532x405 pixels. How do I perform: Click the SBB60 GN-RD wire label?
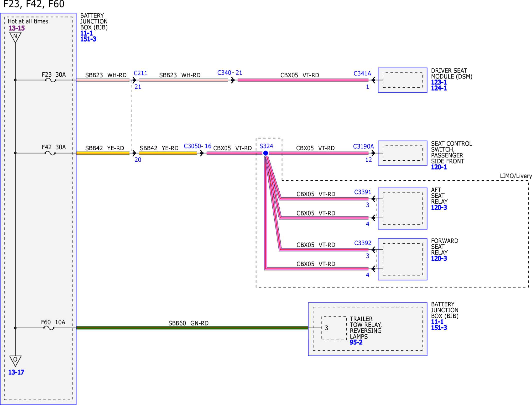(188, 323)
